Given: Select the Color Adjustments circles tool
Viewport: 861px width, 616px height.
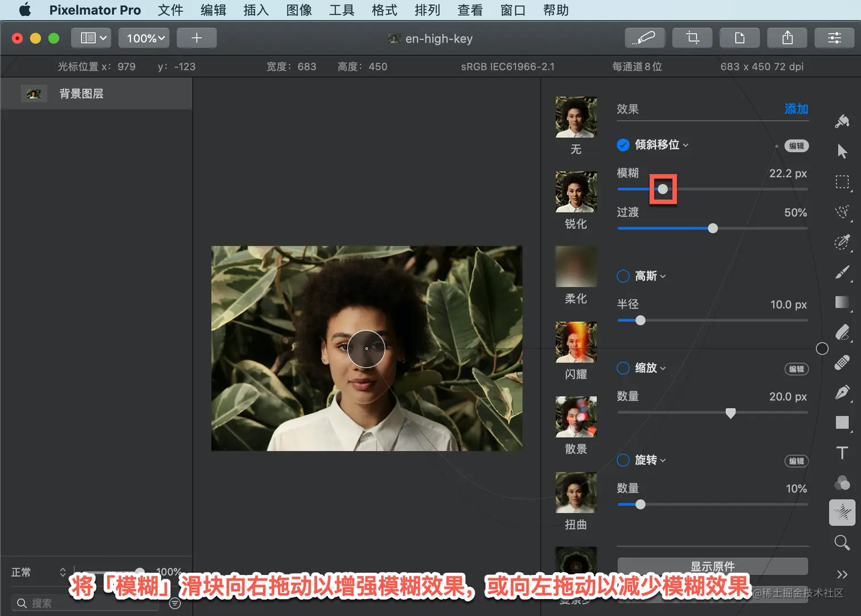Looking at the screenshot, I should tap(842, 483).
